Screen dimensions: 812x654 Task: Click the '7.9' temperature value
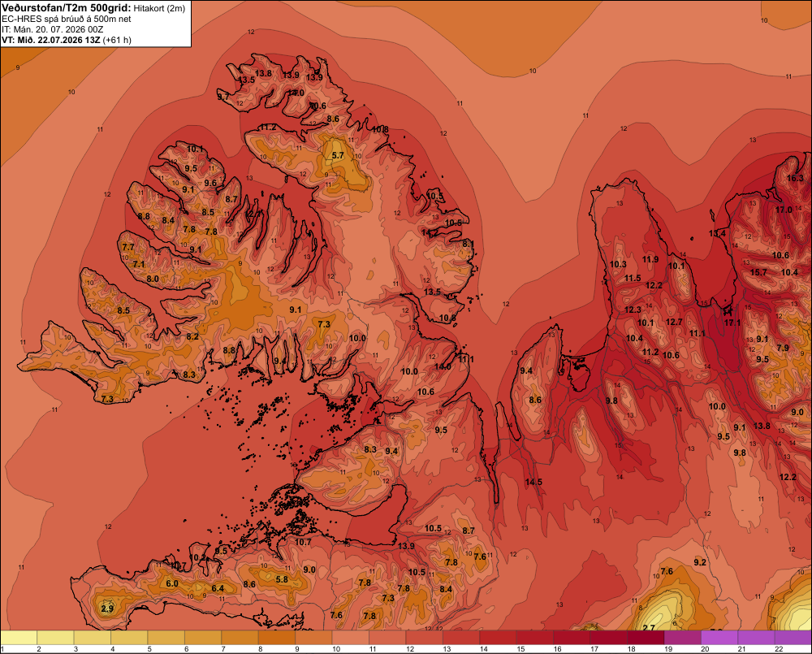point(783,348)
